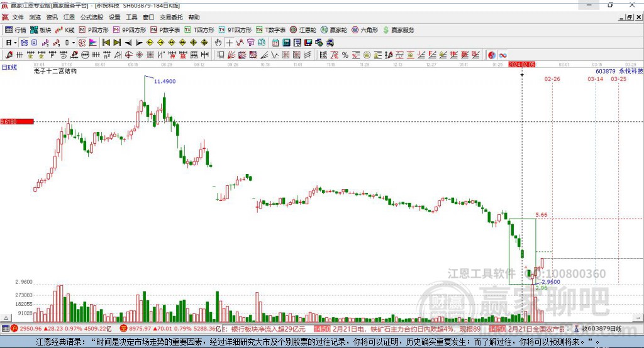Image resolution: width=644 pixels, height=348 pixels.
Task: Click the floppy disk save icon
Action: (x=308, y=43)
